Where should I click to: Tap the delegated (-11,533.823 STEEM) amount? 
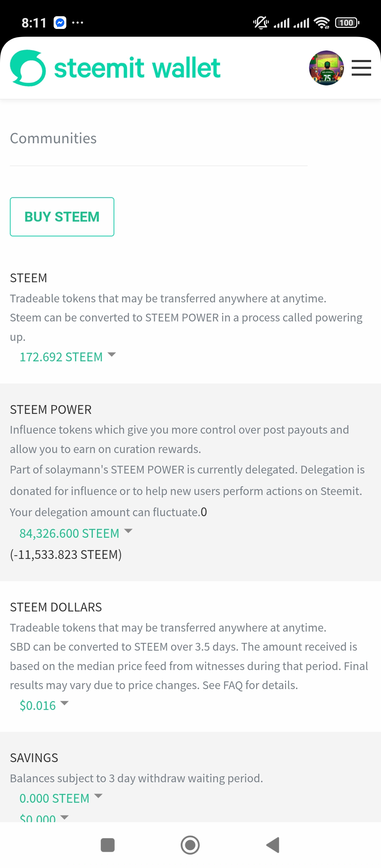coord(66,554)
